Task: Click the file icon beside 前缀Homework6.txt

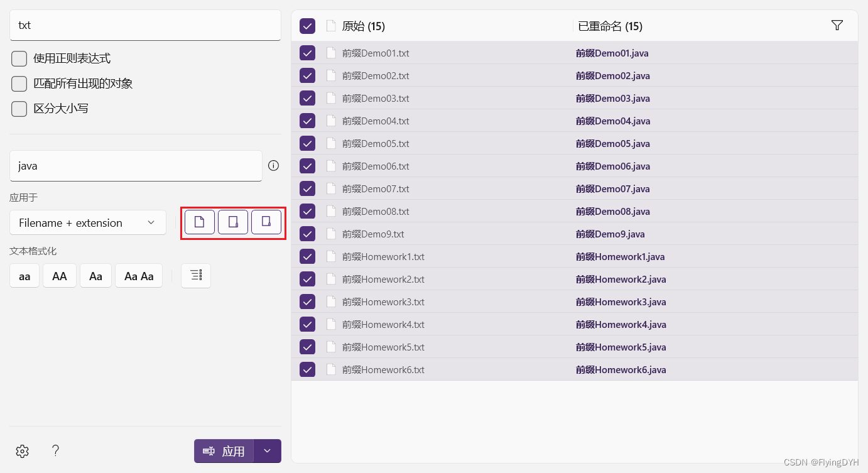Action: (331, 369)
